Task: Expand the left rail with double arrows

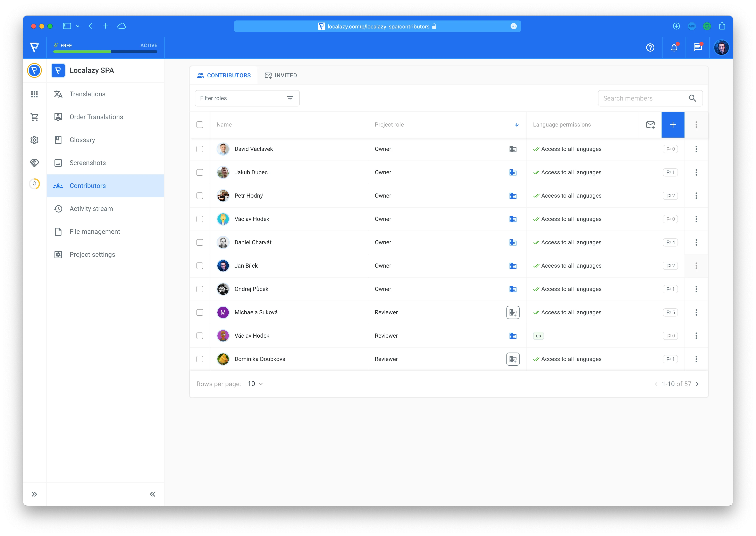Action: coord(34,494)
